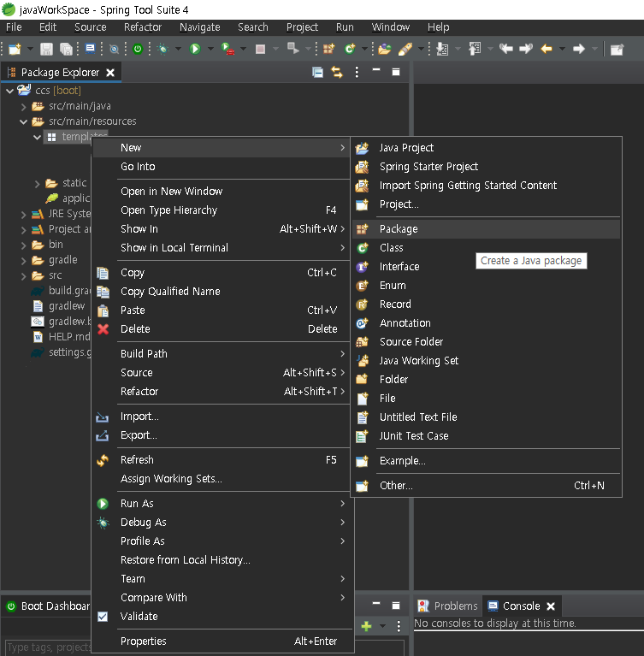Click the New wizard toolbar icon
The image size is (644, 656).
15,49
